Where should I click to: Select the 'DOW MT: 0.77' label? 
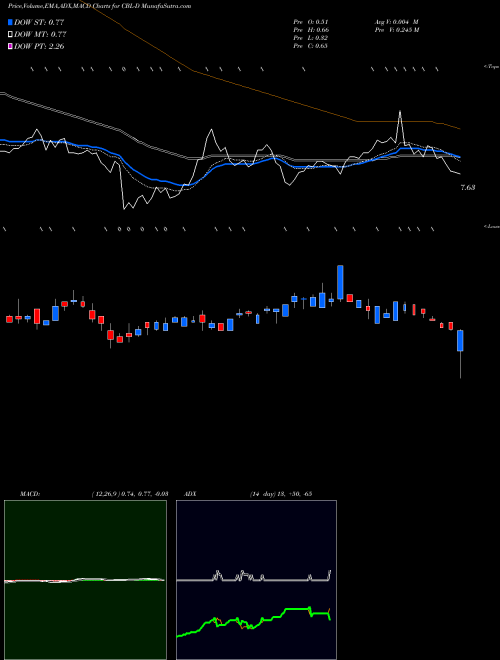click(x=40, y=35)
